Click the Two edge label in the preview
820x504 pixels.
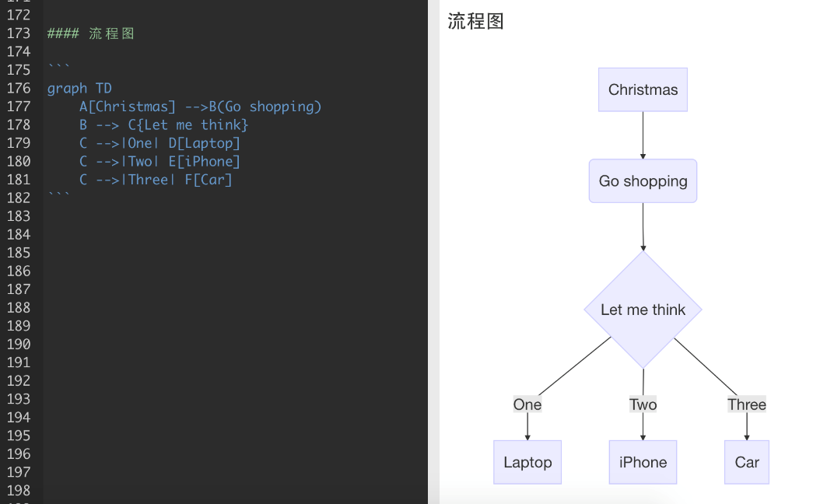point(643,404)
